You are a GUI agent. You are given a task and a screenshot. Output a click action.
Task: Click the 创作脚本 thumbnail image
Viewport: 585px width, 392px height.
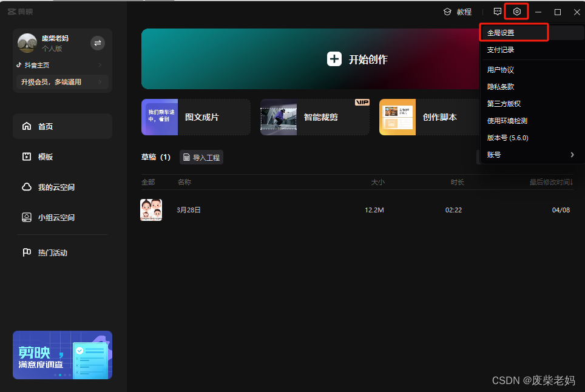tap(397, 117)
